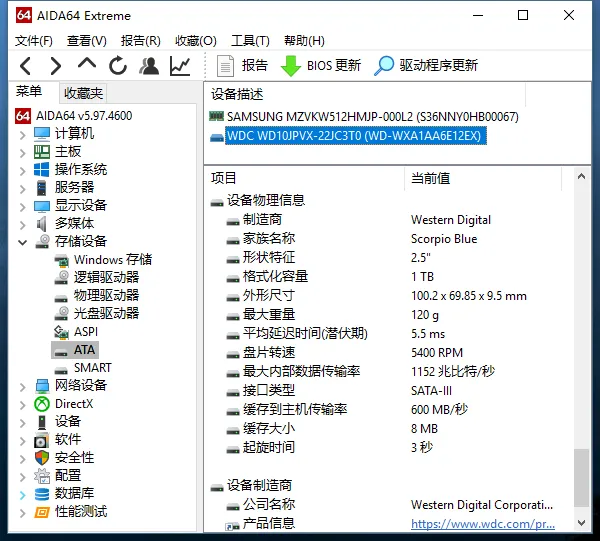The height and width of the screenshot is (541, 600).
Task: Click the 网络设备 network icon
Action: click(42, 386)
